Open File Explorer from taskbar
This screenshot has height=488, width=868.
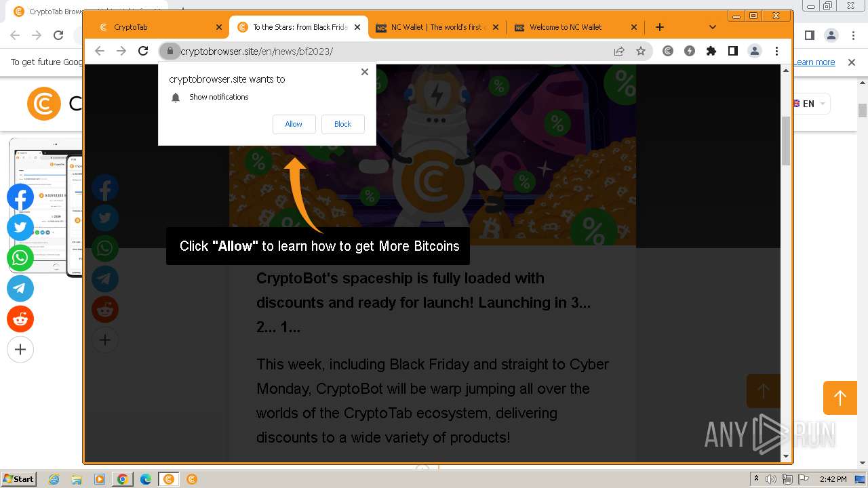[x=77, y=479]
